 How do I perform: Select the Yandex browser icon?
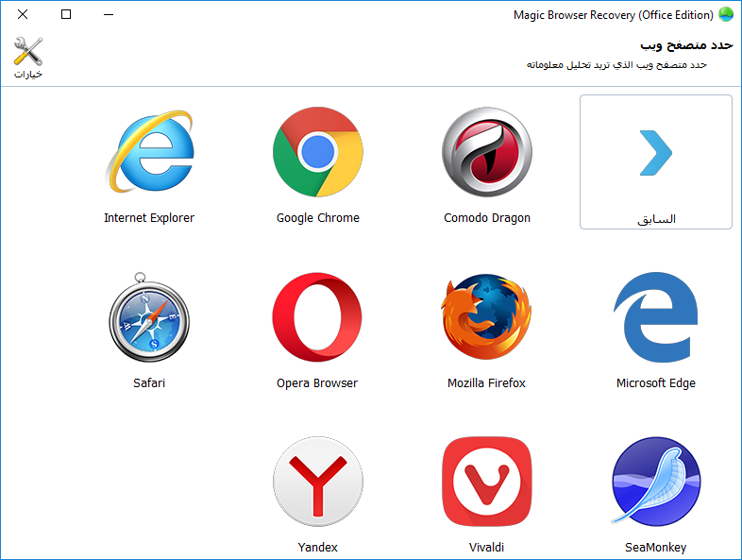pyautogui.click(x=318, y=482)
